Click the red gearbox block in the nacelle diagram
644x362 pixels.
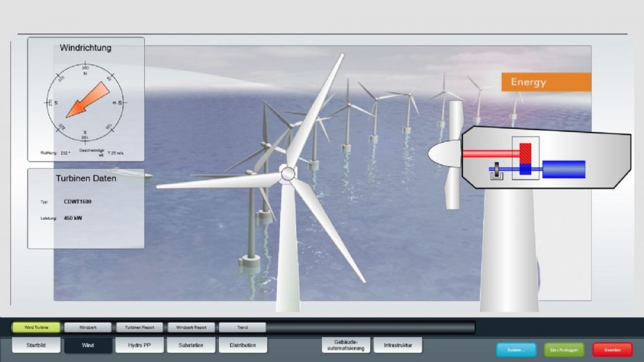tap(525, 154)
